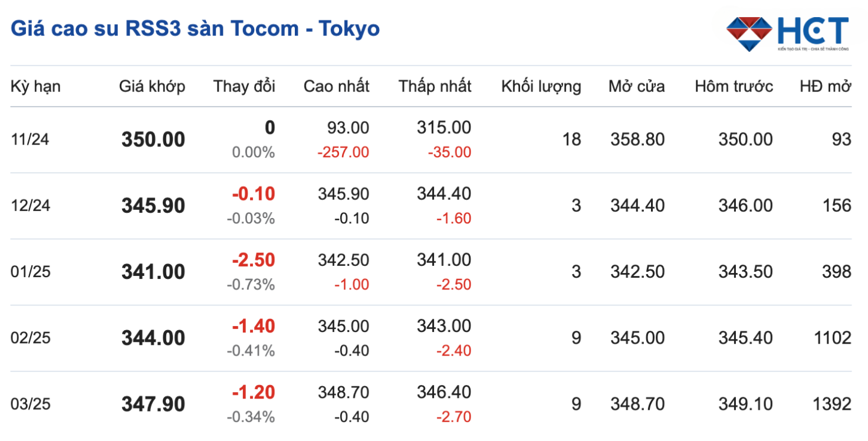Click the 341.00 matched price value
The height and width of the screenshot is (441, 868).
pos(153,272)
